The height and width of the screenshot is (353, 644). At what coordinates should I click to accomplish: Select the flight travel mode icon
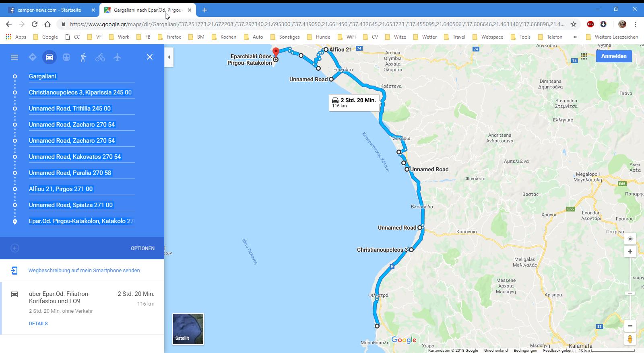tap(117, 57)
